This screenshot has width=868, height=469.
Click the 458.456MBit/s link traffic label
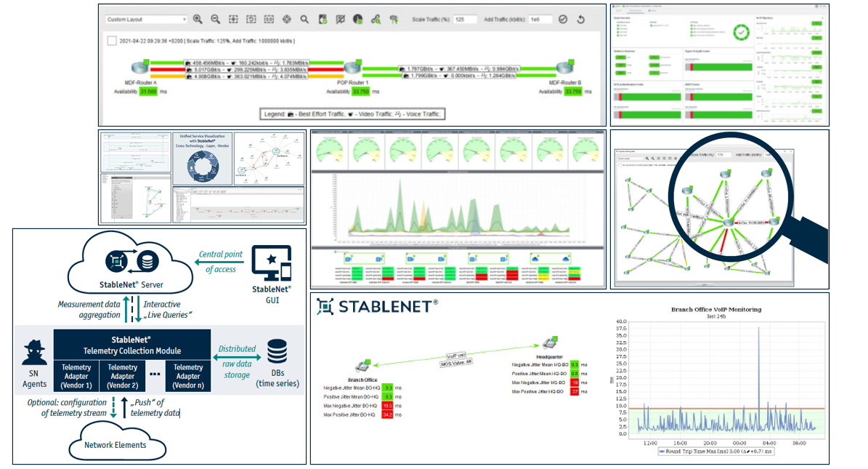point(247,63)
